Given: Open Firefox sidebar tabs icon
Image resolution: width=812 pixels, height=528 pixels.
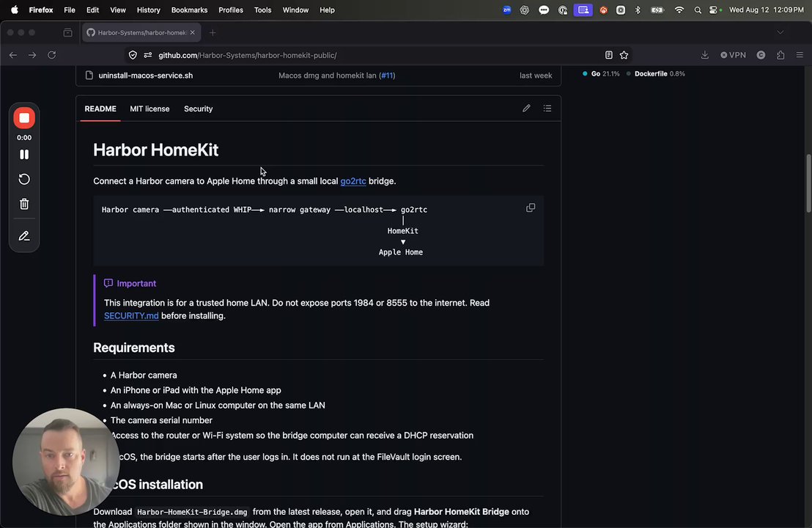Looking at the screenshot, I should [x=68, y=33].
